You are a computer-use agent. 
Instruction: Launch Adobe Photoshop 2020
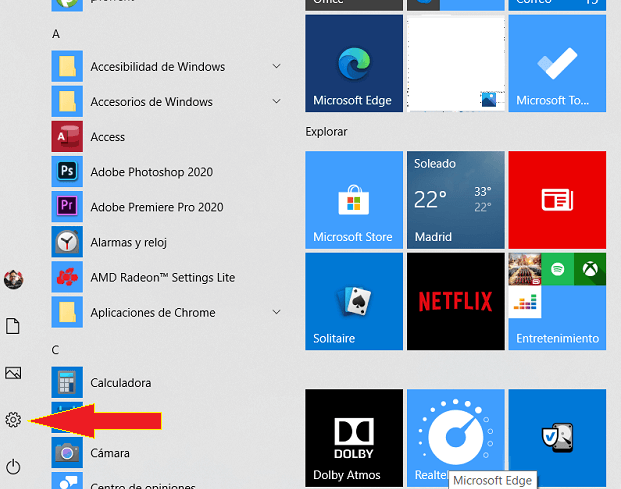167,171
